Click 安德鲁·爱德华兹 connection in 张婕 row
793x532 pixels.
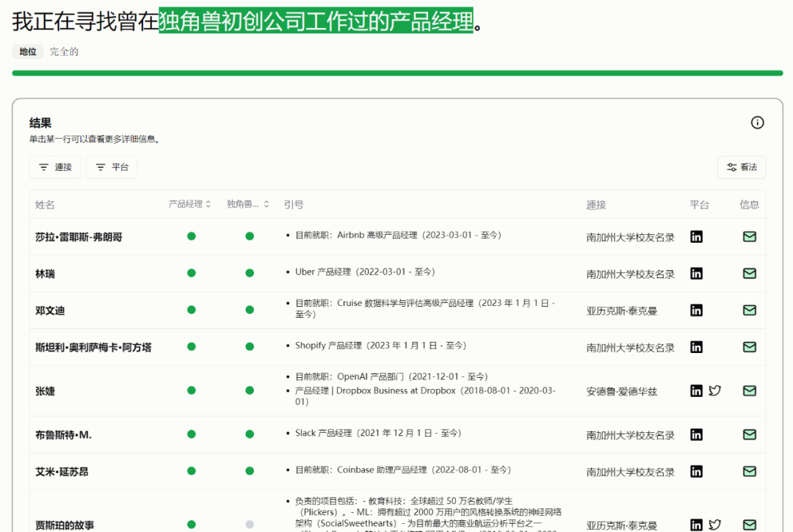[x=622, y=391]
